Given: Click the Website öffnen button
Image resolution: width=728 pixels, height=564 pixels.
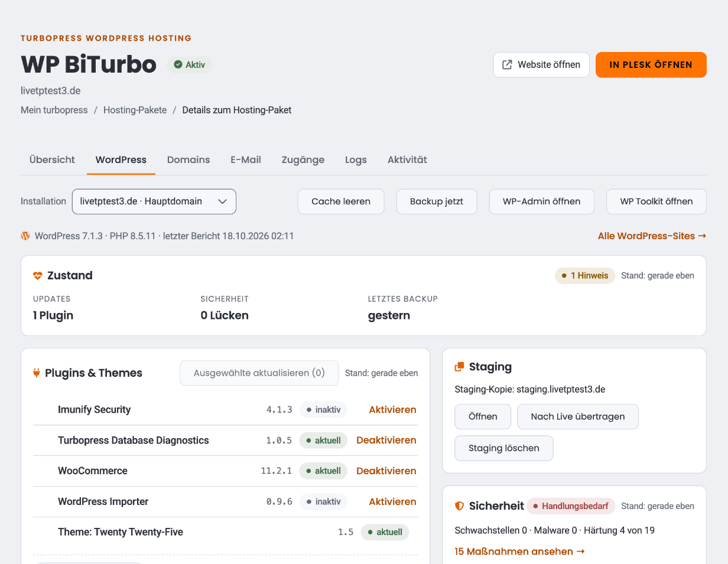Looking at the screenshot, I should click(x=541, y=65).
